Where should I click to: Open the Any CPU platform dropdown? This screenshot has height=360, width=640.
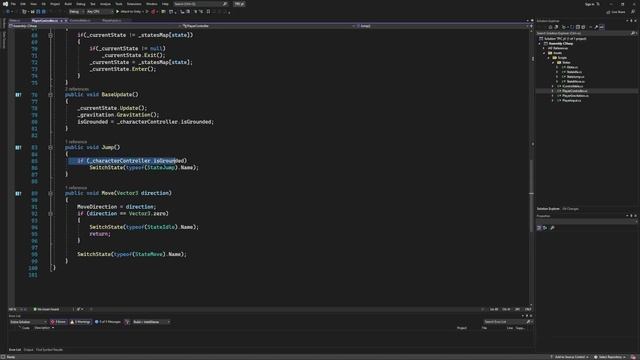tap(100, 11)
